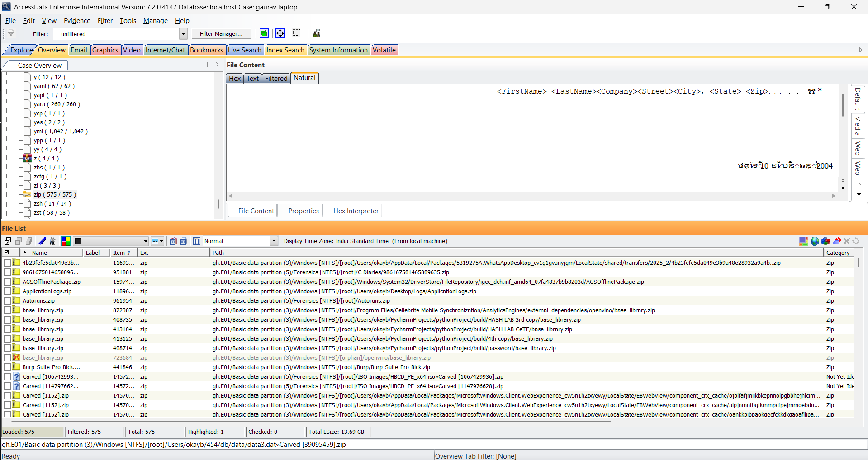Image resolution: width=868 pixels, height=460 pixels.
Task: Click the colorful icon beside z ( 4 / 4 )
Action: tap(27, 158)
